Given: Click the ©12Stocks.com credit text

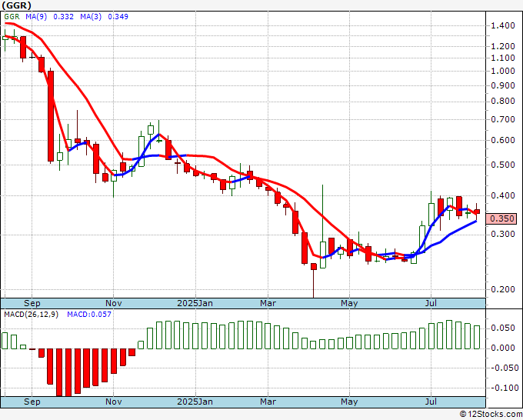Looking at the screenshot, I should 491,415.
